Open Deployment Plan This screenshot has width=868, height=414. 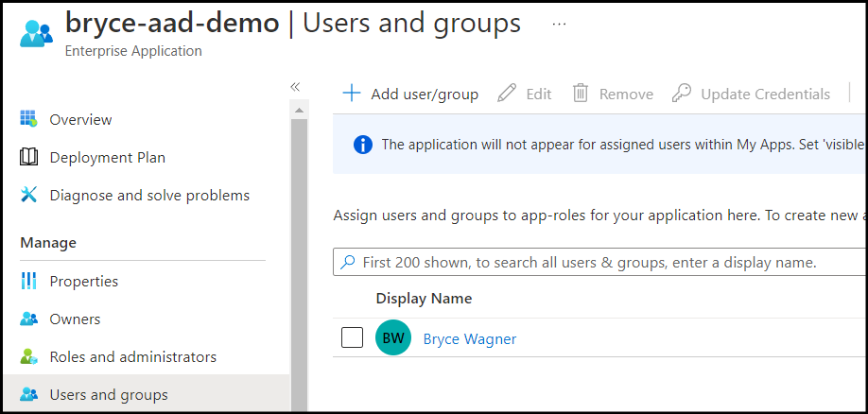108,158
